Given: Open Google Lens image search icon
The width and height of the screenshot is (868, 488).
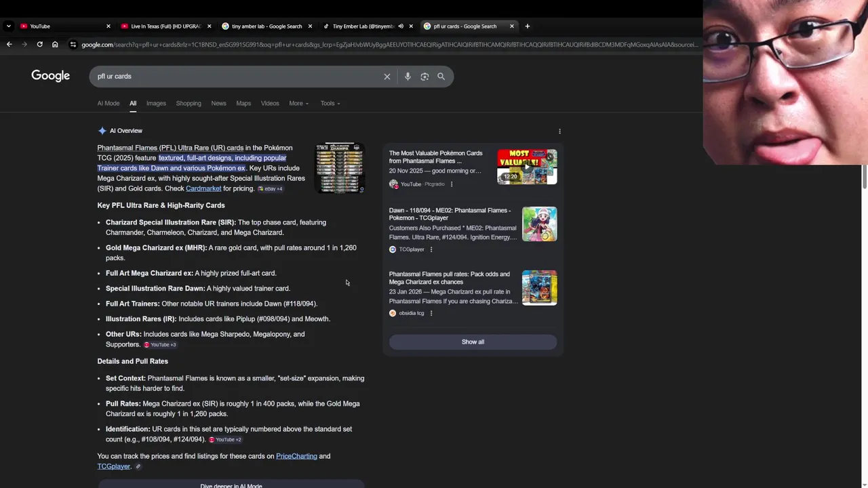Looking at the screenshot, I should (425, 77).
